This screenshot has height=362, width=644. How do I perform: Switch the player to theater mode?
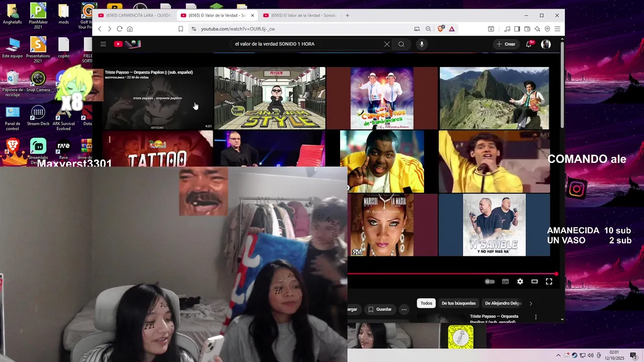(x=535, y=282)
